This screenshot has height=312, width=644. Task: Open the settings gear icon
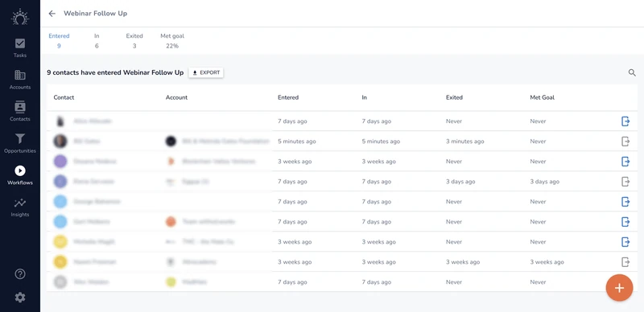19,298
